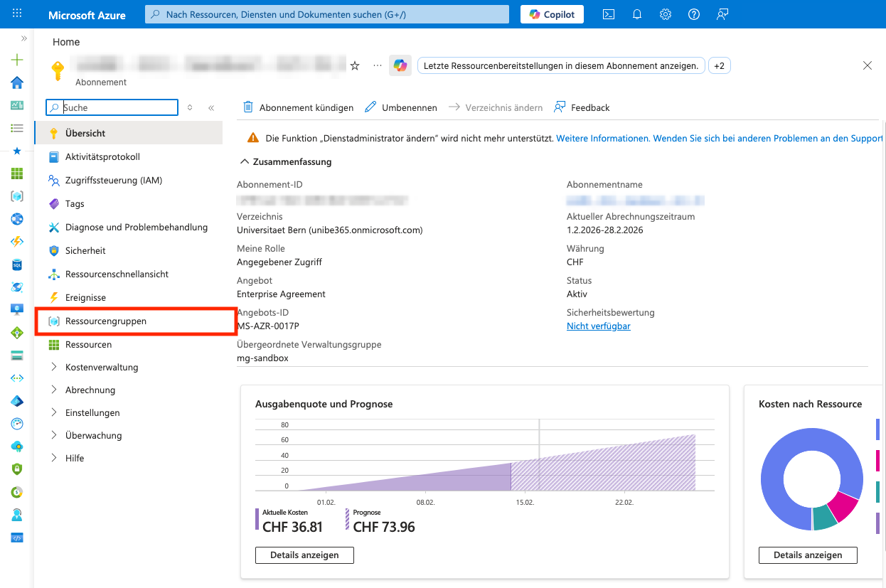Click the Home icon in left rail
The image size is (886, 588).
point(17,82)
